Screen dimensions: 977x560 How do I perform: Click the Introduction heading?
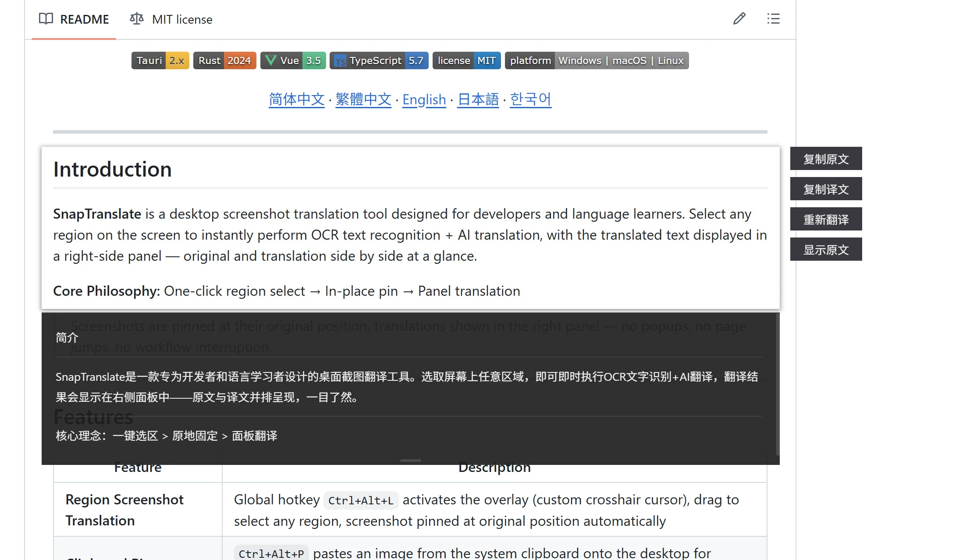[113, 170]
